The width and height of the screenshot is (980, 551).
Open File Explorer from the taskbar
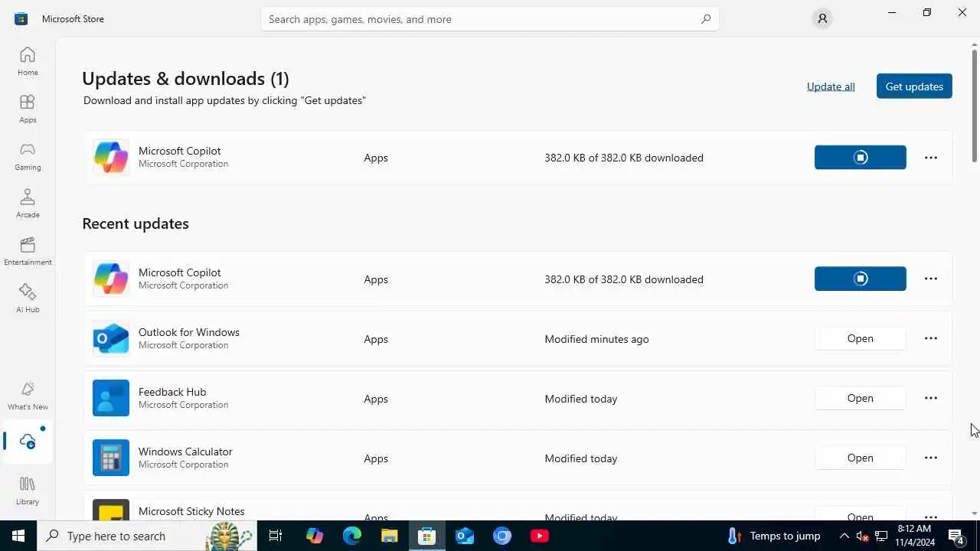coord(390,536)
